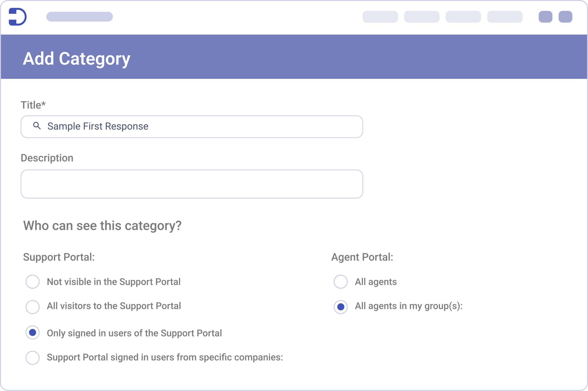Click the Add Category heading banner
Image resolution: width=588 pixels, height=391 pixels.
[x=294, y=57]
